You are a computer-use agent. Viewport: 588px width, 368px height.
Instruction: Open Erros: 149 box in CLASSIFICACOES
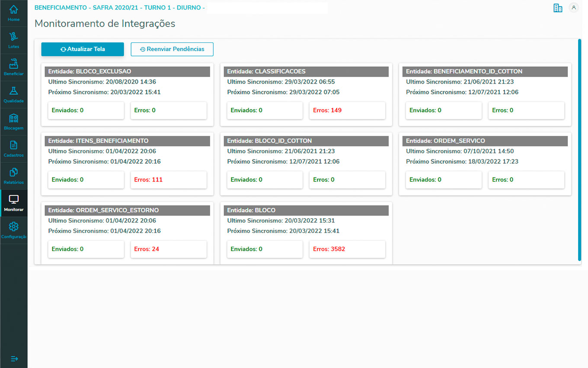coord(347,110)
